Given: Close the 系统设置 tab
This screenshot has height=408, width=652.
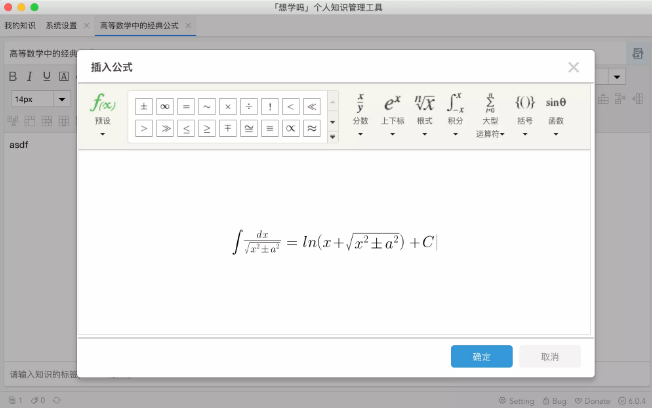Looking at the screenshot, I should click(86, 26).
